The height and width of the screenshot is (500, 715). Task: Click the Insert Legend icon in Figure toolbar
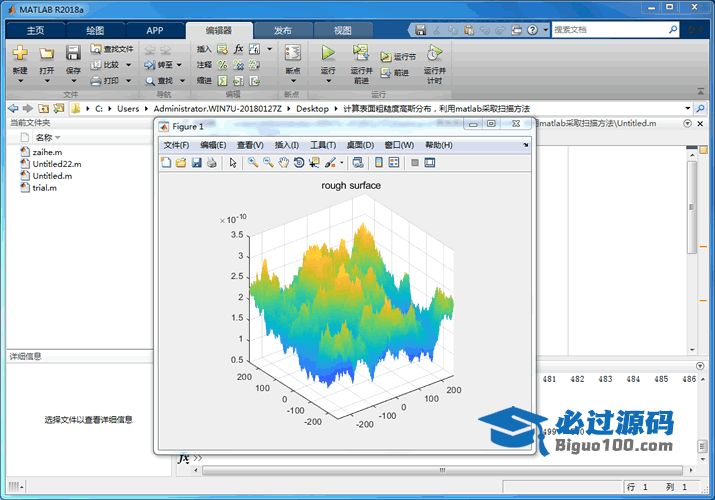[x=394, y=162]
